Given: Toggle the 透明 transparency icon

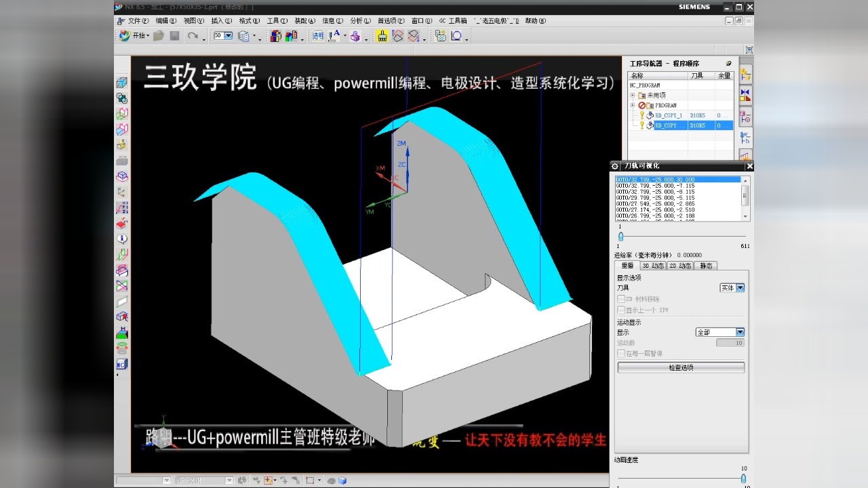Looking at the screenshot, I should point(318,35).
